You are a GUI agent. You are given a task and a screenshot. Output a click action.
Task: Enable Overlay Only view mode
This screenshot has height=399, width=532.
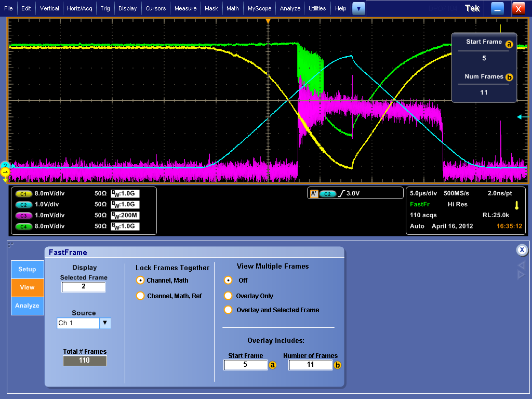pyautogui.click(x=228, y=296)
